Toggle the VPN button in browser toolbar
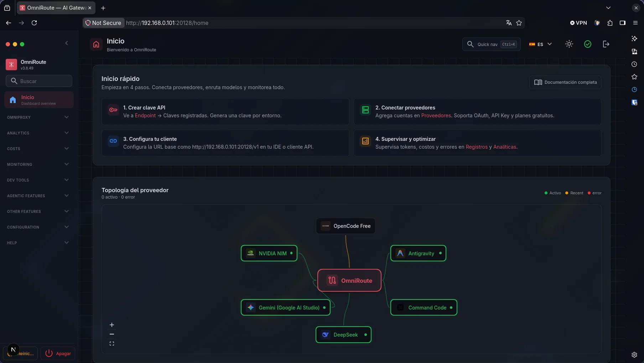Image resolution: width=644 pixels, height=363 pixels. tap(578, 23)
